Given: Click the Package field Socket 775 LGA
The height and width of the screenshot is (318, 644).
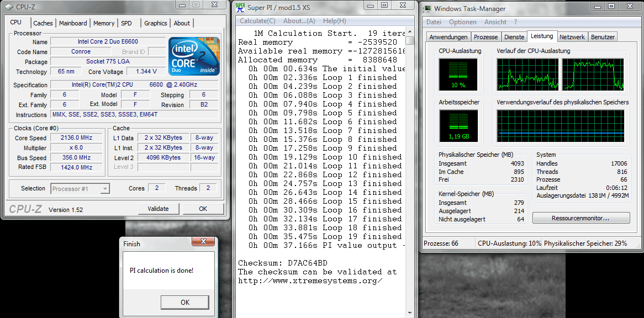Looking at the screenshot, I should [108, 61].
